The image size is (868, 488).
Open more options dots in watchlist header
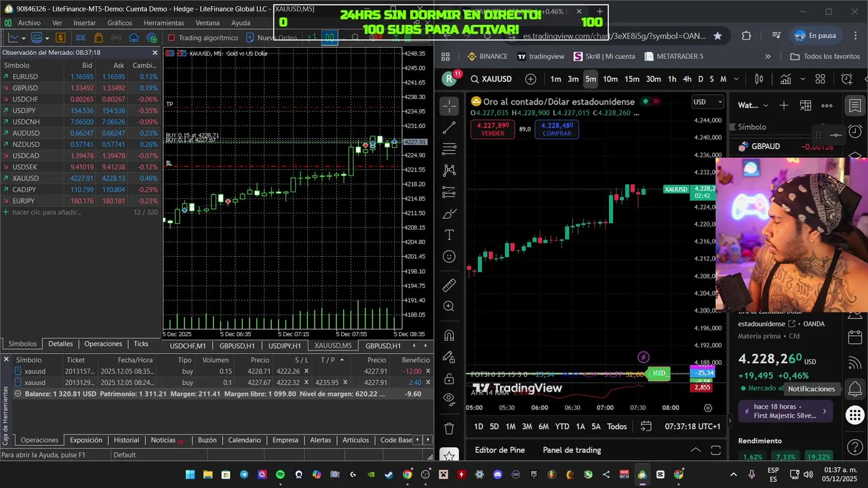click(827, 105)
